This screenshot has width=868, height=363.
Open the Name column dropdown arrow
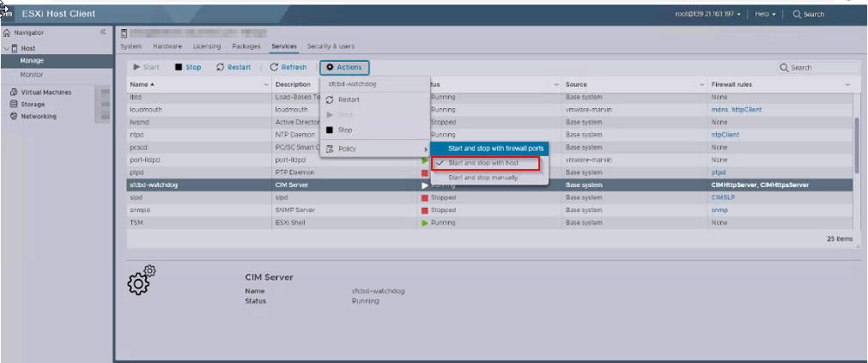click(x=266, y=85)
